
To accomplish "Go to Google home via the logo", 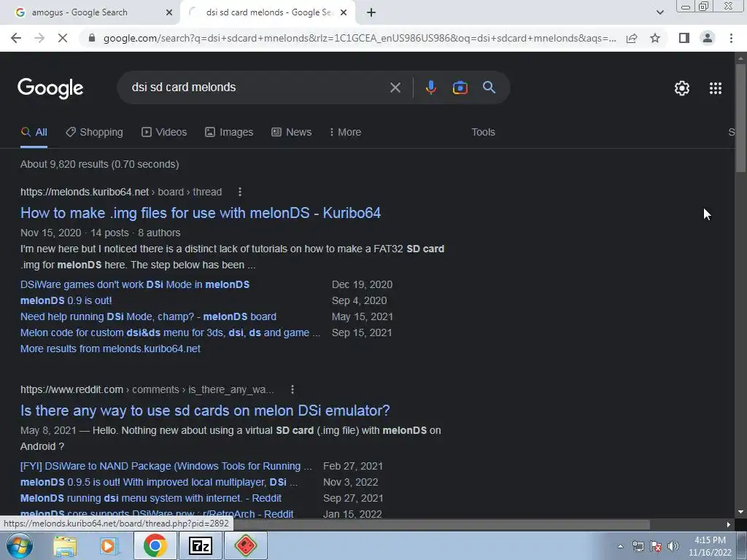I will click(50, 88).
